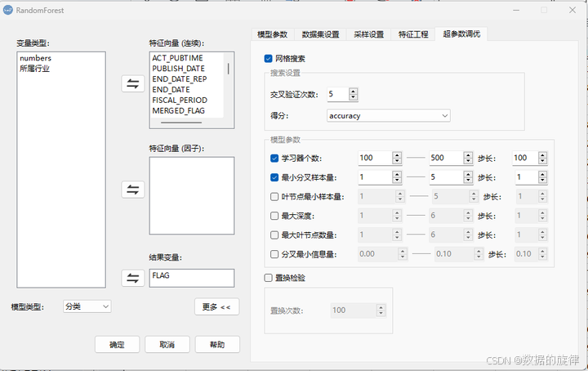Adjust the 最小分叉样本量 end value 5 stepper
Image resolution: width=588 pixels, height=371 pixels.
[x=468, y=177]
